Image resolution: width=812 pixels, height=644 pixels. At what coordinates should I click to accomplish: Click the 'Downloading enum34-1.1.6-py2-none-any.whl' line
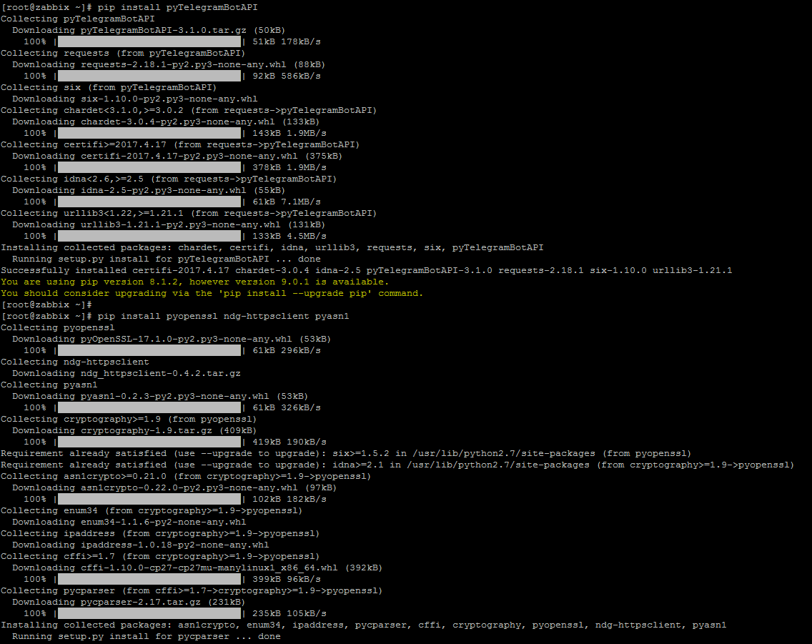pyautogui.click(x=129, y=522)
